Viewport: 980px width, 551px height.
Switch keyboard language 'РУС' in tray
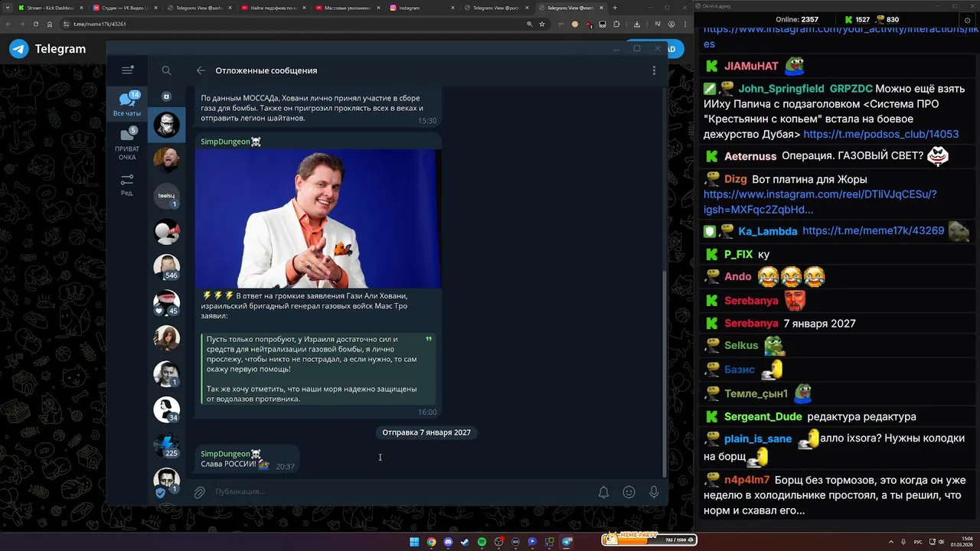(x=919, y=542)
